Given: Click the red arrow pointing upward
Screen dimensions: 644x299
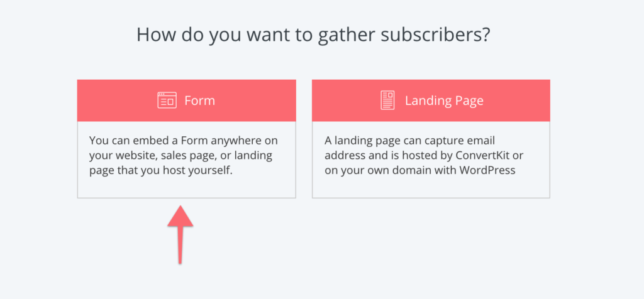Looking at the screenshot, I should pyautogui.click(x=180, y=234).
